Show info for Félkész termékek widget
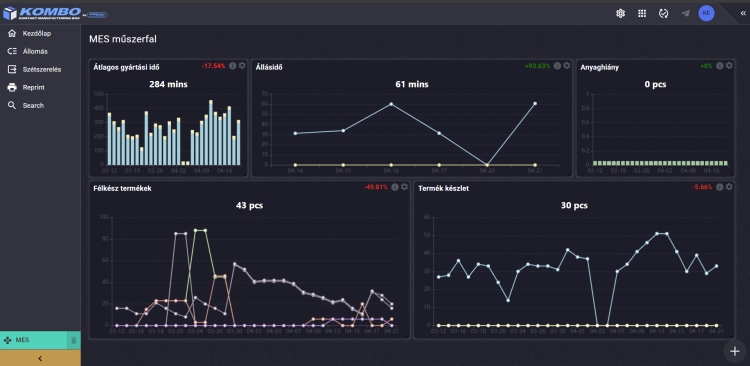The width and height of the screenshot is (750, 366). click(x=395, y=187)
